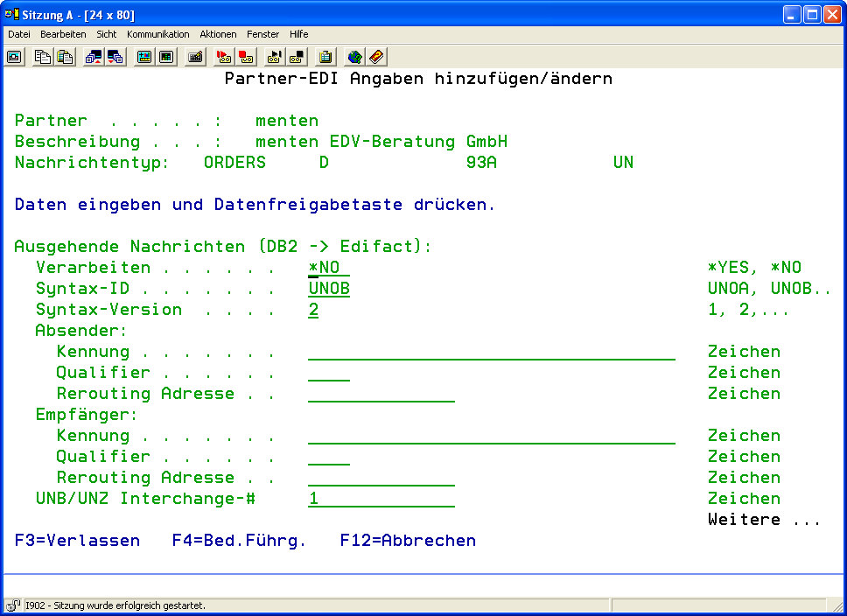Play macro using the black play icon

274,57
